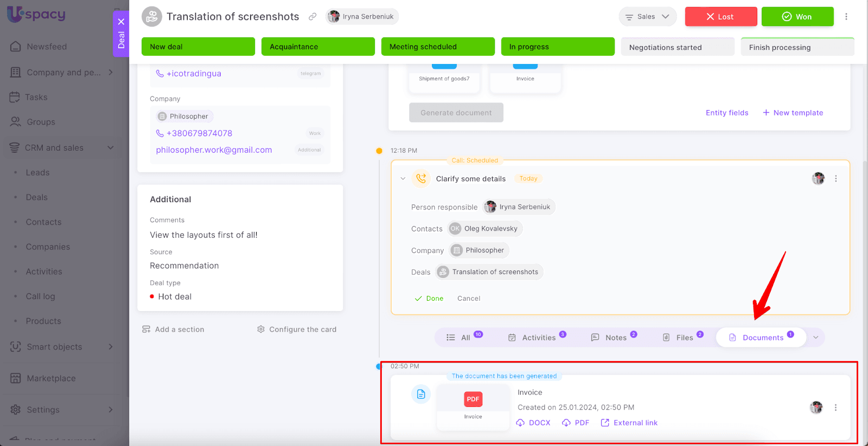This screenshot has height=446, width=868.
Task: Click the Uspacy logo
Action: pos(36,14)
